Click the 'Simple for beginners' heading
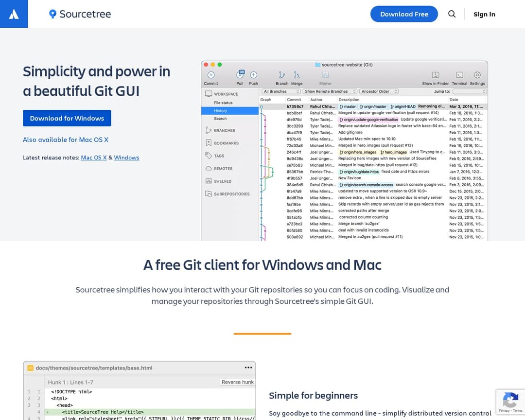 pos(314,396)
